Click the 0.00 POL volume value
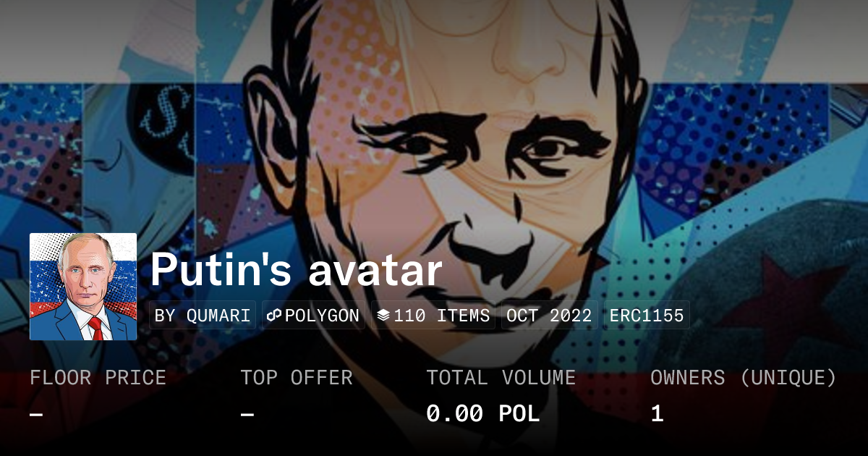Screen dimensions: 868x456 coord(483,414)
